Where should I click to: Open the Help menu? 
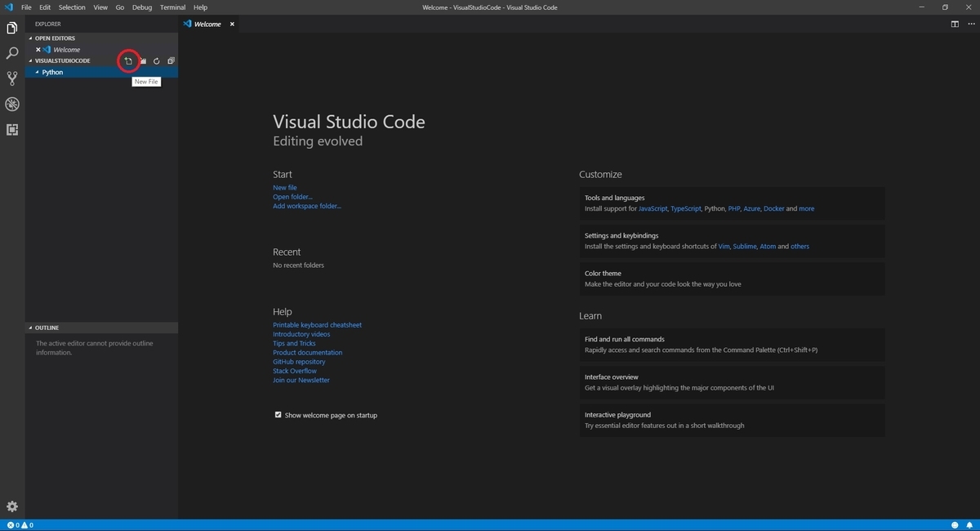point(200,7)
